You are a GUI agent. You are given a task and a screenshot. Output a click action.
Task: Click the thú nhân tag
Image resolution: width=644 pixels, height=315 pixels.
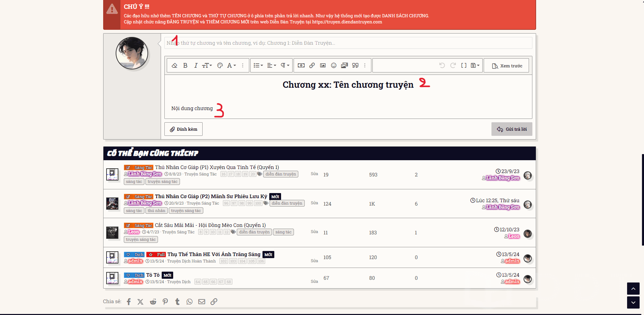157,211
